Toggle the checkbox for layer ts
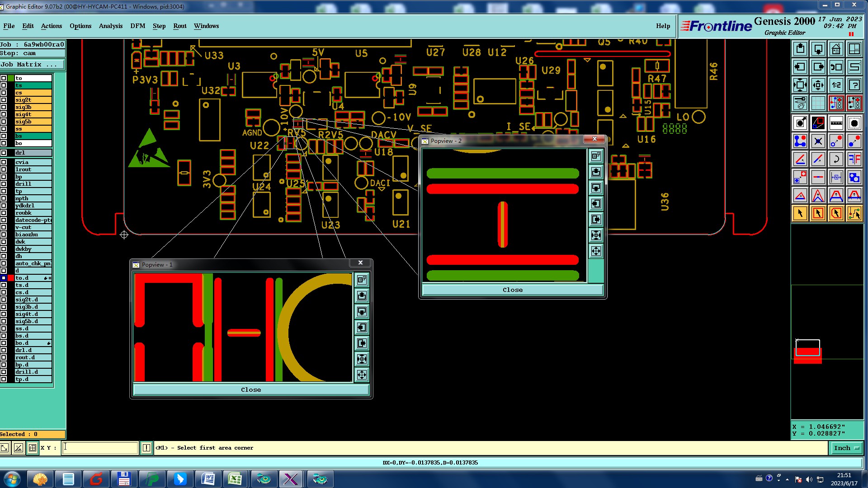 tap(4, 85)
